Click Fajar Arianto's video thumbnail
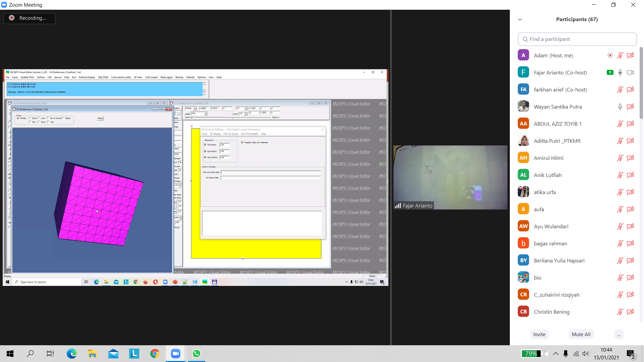This screenshot has height=362, width=644. tap(450, 177)
